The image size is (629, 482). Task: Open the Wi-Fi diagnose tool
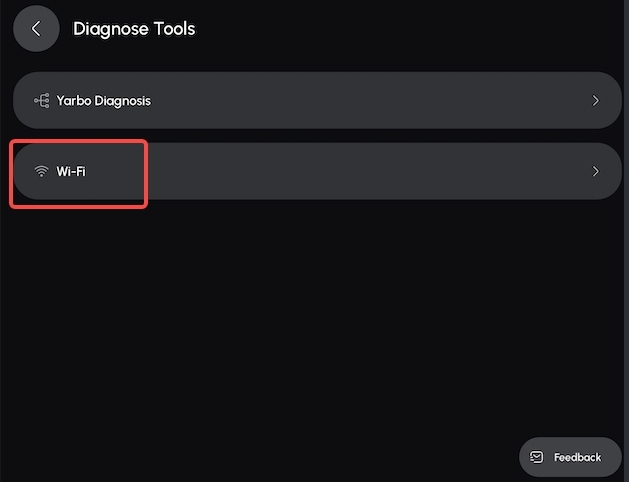point(317,171)
